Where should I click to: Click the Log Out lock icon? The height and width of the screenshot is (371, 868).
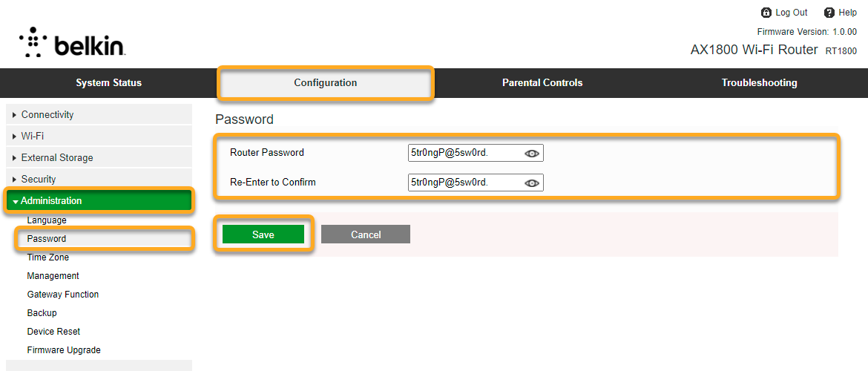pyautogui.click(x=766, y=13)
